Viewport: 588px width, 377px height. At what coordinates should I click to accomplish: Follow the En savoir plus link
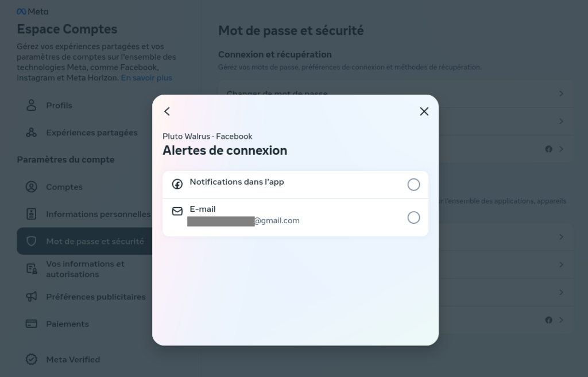click(x=146, y=78)
